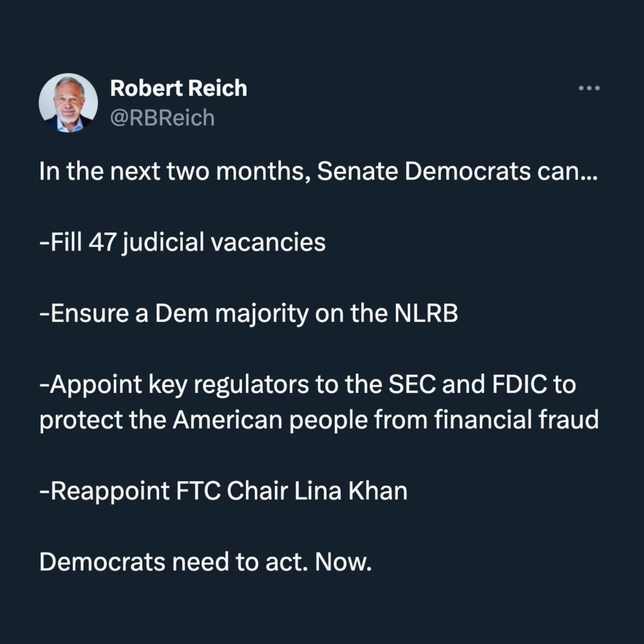Select the 'Appoint key regulators' text line

click(x=308, y=384)
